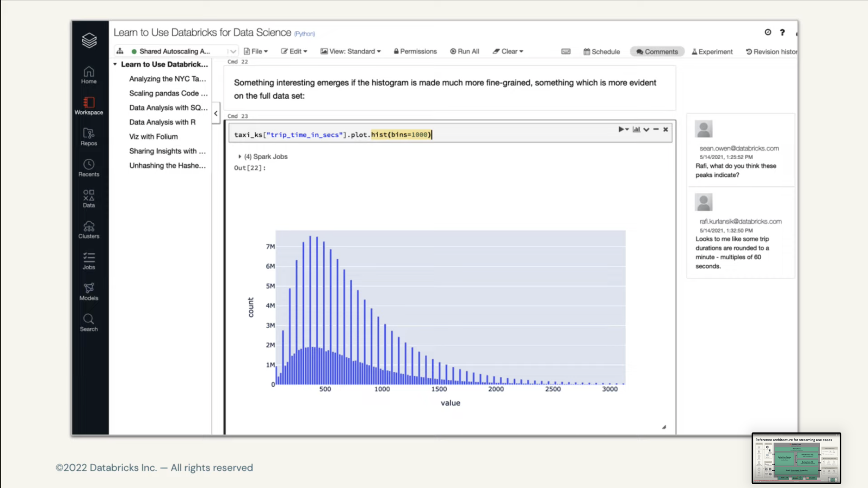Open the File menu

point(256,51)
